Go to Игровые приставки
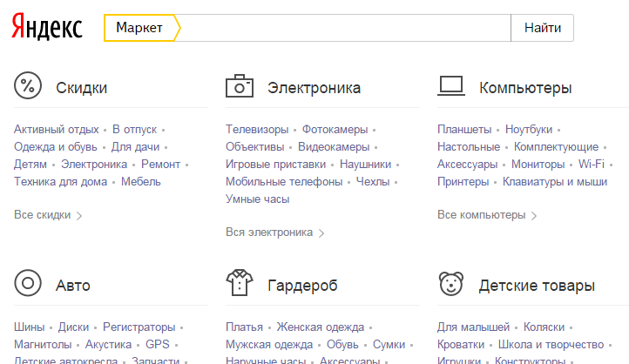Image resolution: width=629 pixels, height=364 pixels. [x=275, y=164]
